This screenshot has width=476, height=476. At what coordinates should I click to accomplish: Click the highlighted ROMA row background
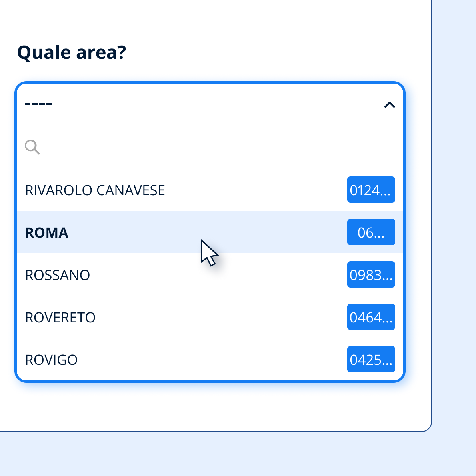(280, 232)
